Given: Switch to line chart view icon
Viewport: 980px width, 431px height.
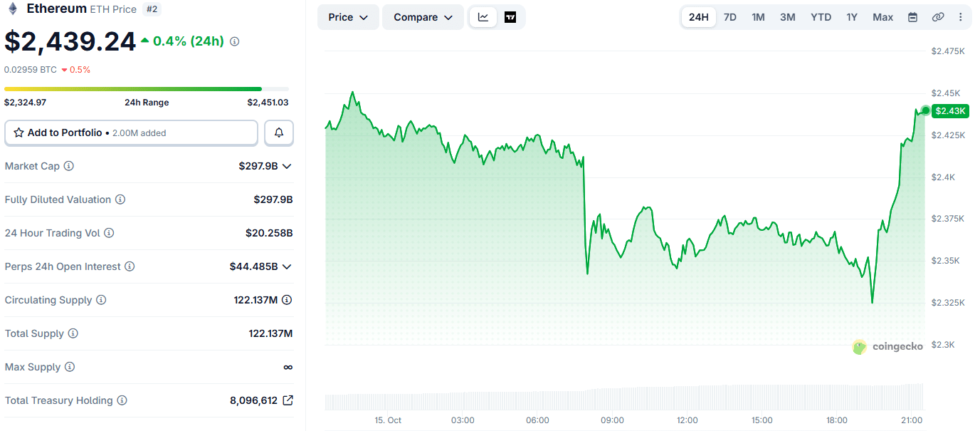Looking at the screenshot, I should point(483,17).
